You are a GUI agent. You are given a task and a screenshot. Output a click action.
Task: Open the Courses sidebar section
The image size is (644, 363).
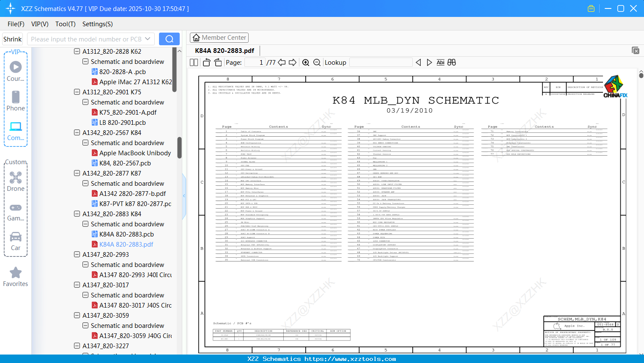point(16,71)
